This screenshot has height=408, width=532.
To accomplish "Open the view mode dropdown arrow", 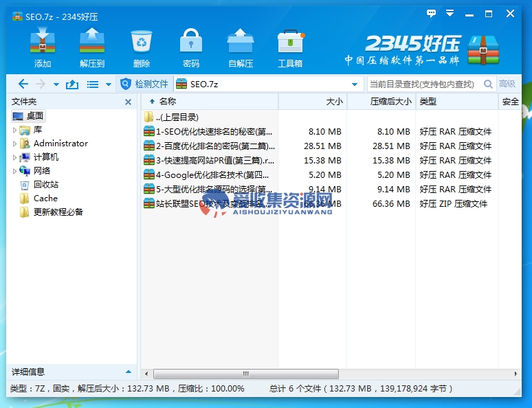I will 109,84.
